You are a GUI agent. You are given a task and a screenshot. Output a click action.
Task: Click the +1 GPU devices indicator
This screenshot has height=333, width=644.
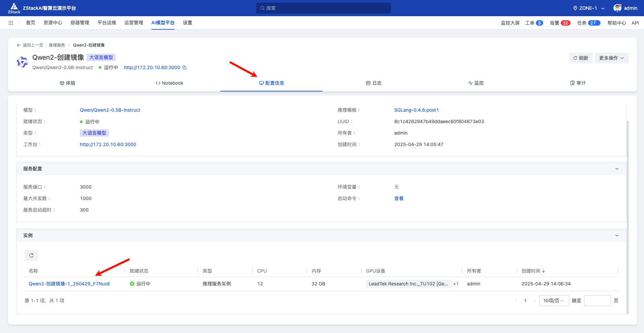tap(456, 284)
